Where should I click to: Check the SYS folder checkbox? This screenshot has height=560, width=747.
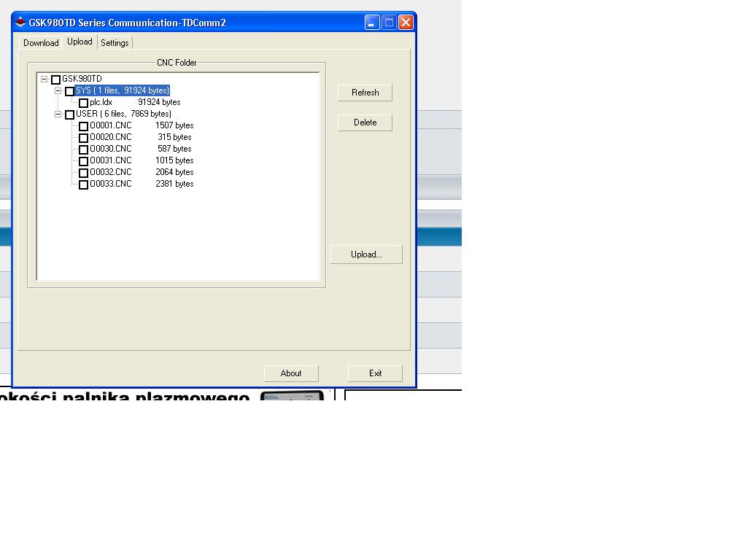click(x=69, y=91)
